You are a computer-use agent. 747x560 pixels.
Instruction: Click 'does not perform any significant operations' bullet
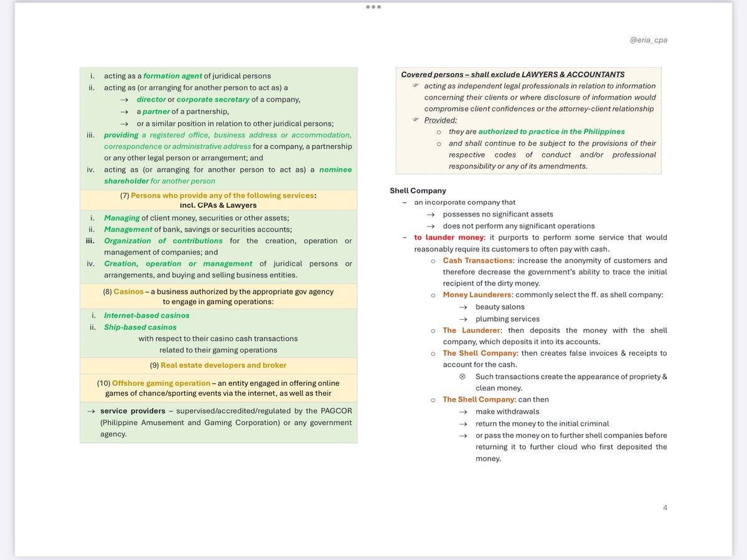[x=519, y=226]
